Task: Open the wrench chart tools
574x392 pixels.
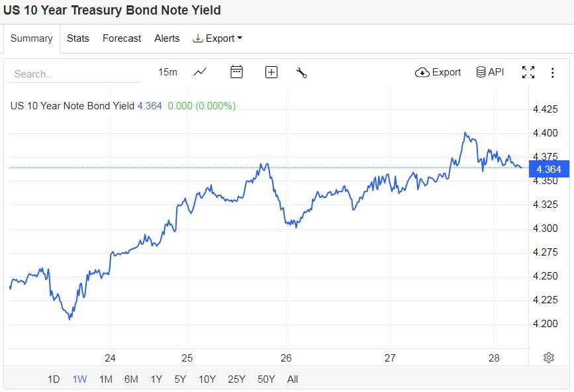Action: (x=301, y=72)
